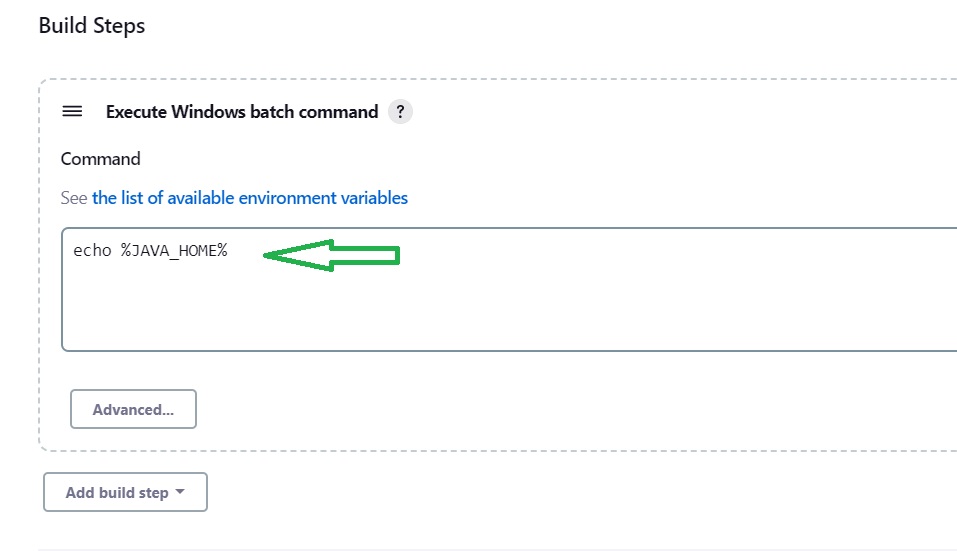
Task: Open the list of available environment variables
Action: [x=250, y=198]
